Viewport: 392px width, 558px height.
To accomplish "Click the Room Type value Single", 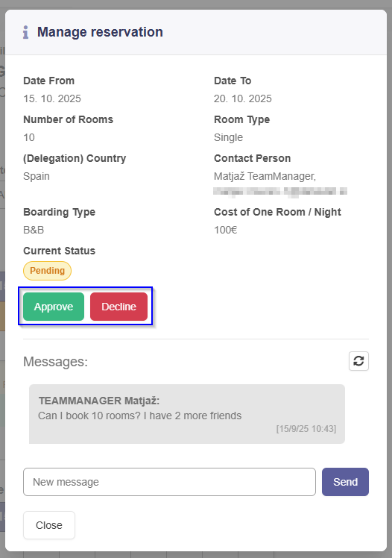I will click(x=229, y=137).
